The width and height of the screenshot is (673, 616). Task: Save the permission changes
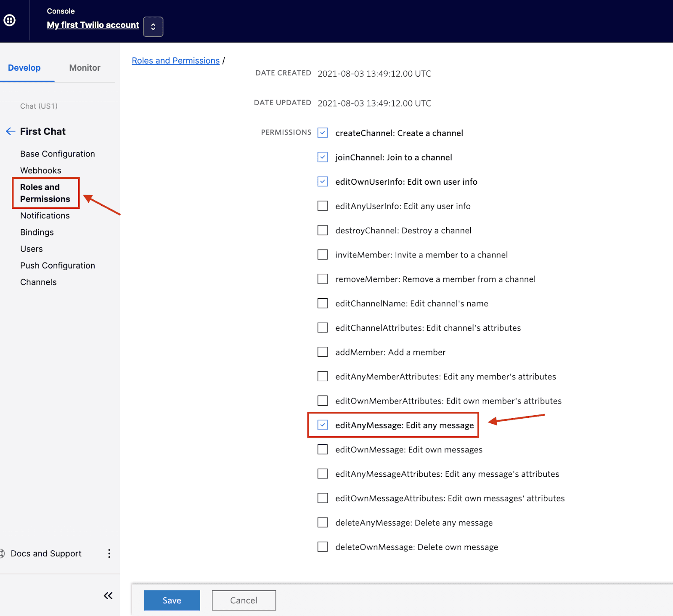(x=172, y=600)
